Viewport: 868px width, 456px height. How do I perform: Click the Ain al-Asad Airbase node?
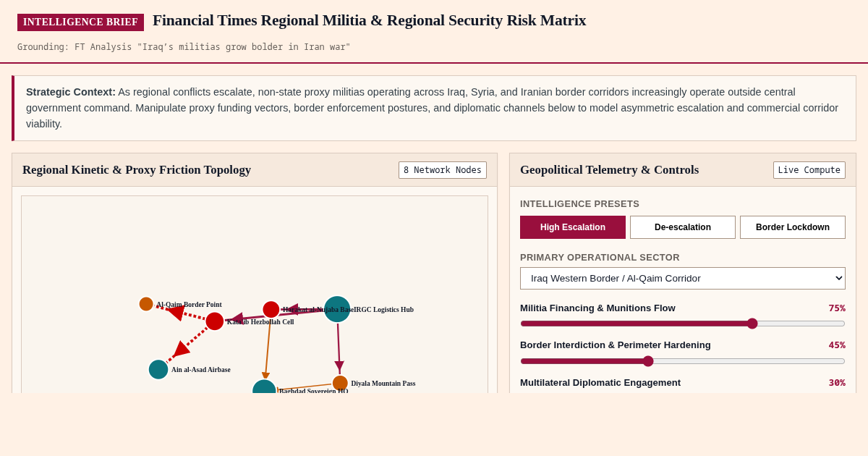click(158, 369)
